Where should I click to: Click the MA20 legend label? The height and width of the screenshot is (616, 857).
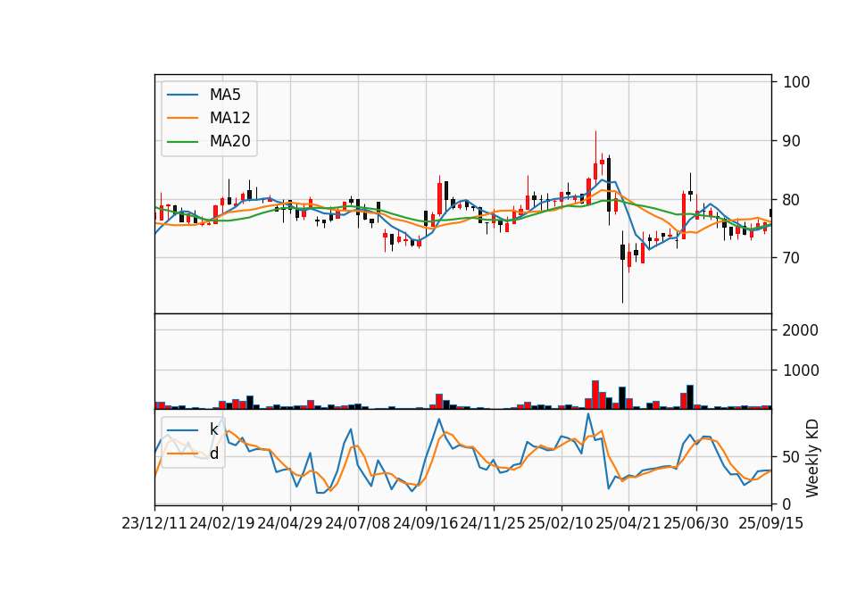pos(229,141)
